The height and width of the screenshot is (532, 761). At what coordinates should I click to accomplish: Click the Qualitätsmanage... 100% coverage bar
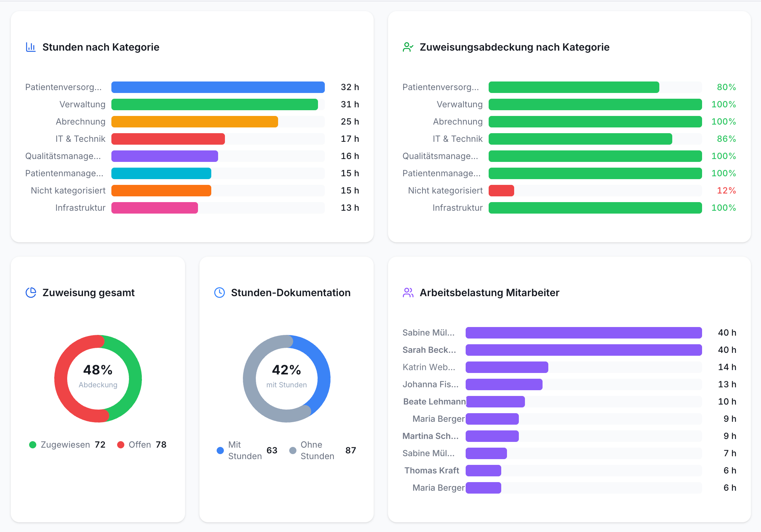(x=595, y=156)
